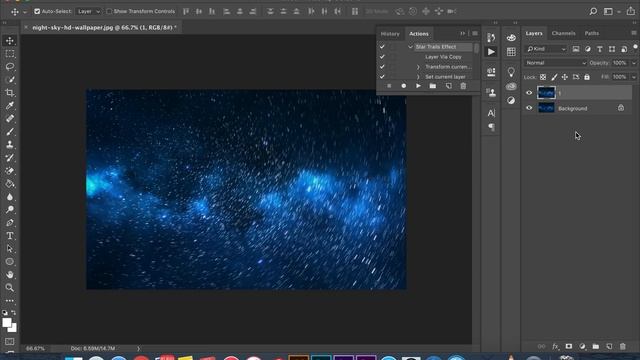Create a new layer in the Layers panel
The height and width of the screenshot is (360, 640).
(x=609, y=347)
